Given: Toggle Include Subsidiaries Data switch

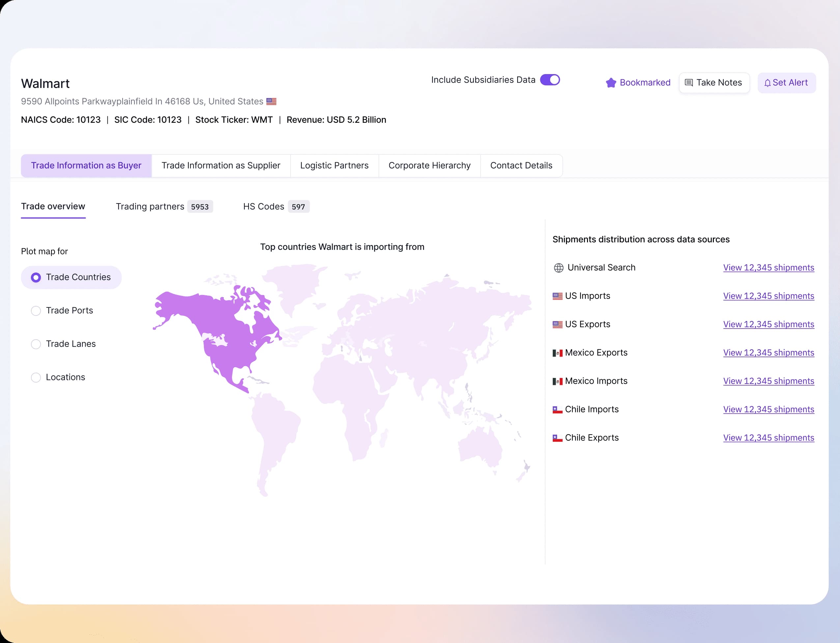Looking at the screenshot, I should tap(550, 80).
